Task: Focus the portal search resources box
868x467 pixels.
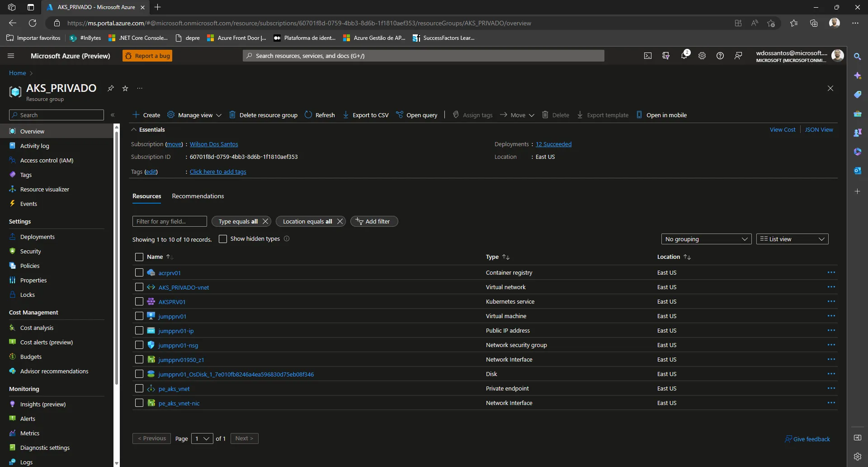Action: point(424,56)
